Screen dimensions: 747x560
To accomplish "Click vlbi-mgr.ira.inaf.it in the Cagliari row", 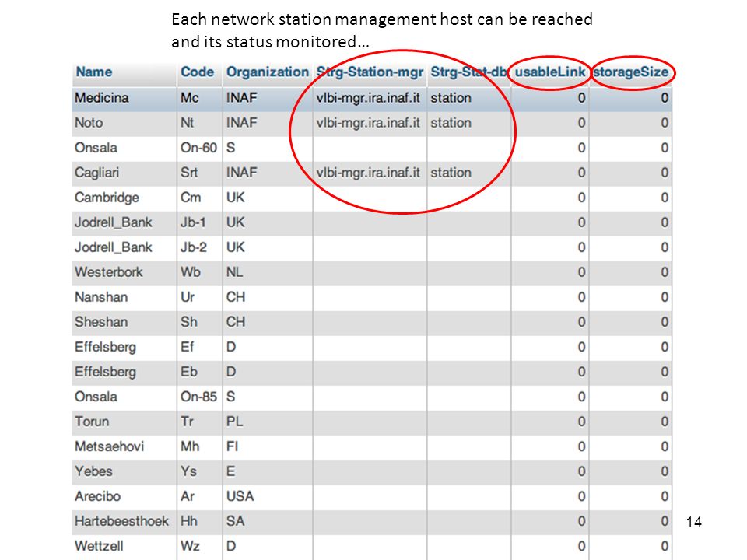I will pyautogui.click(x=368, y=173).
